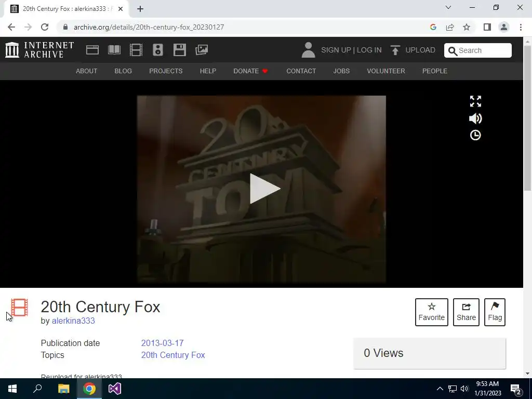This screenshot has width=532, height=399.
Task: Click the SIGN UP link
Action: point(336,50)
